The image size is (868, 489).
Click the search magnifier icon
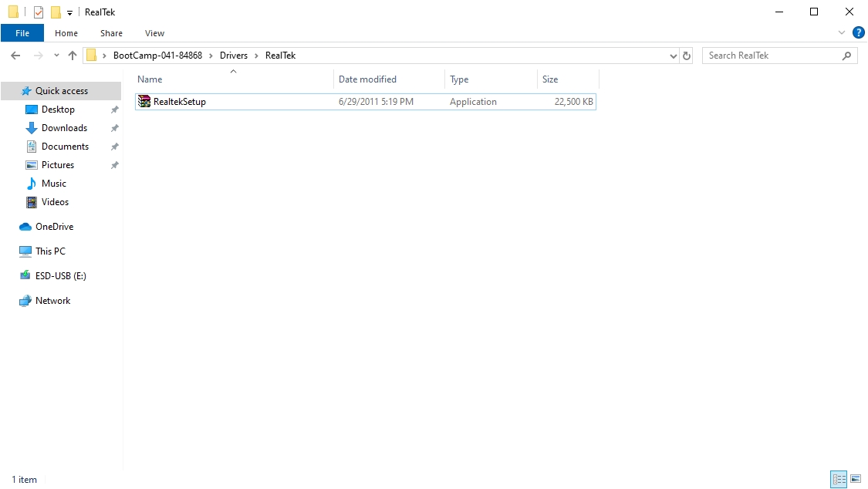846,56
